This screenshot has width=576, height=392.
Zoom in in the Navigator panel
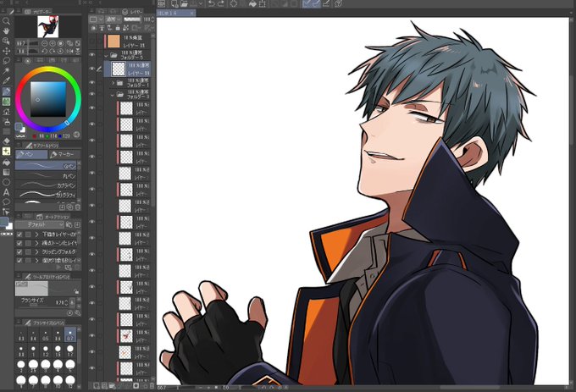pyautogui.click(x=53, y=43)
